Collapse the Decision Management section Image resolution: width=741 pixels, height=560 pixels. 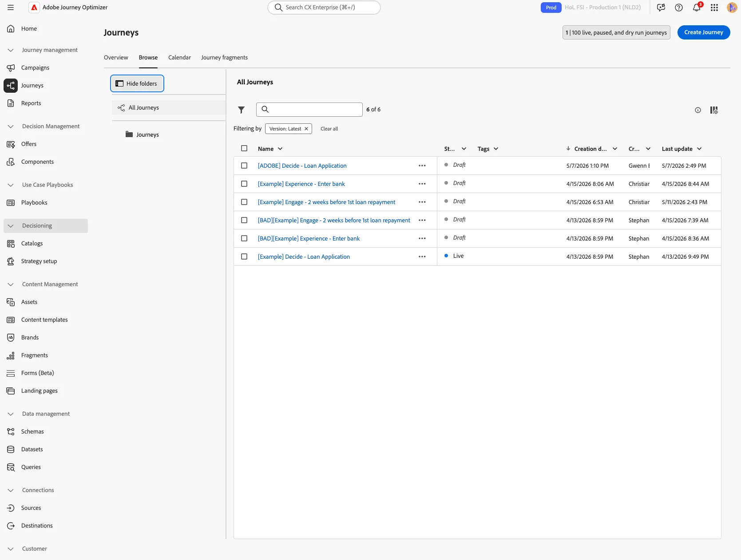point(11,126)
